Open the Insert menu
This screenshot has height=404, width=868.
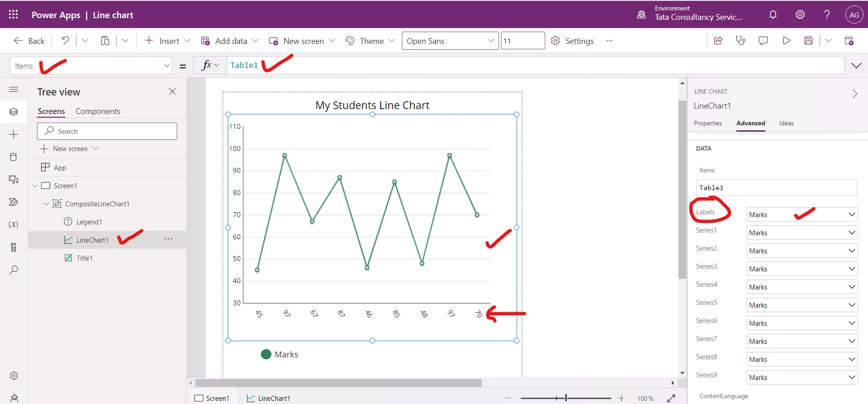[167, 41]
